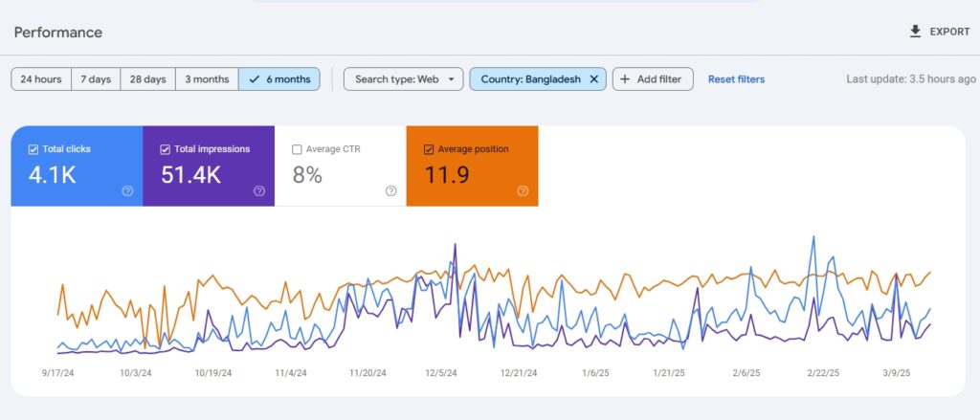Screen dimensions: 980x420
Task: Click the Export download icon
Action: pyautogui.click(x=915, y=32)
